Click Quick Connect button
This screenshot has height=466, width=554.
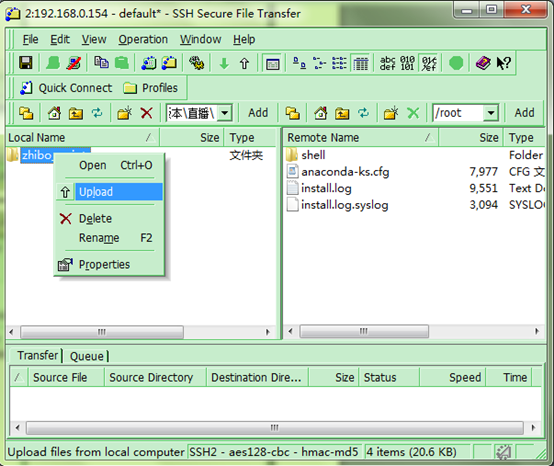point(66,88)
